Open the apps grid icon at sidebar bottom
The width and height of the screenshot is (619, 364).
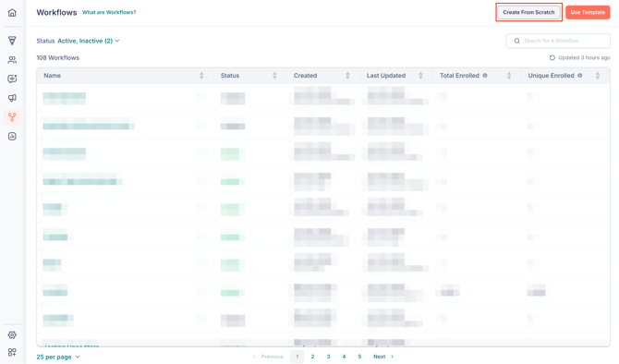12,352
